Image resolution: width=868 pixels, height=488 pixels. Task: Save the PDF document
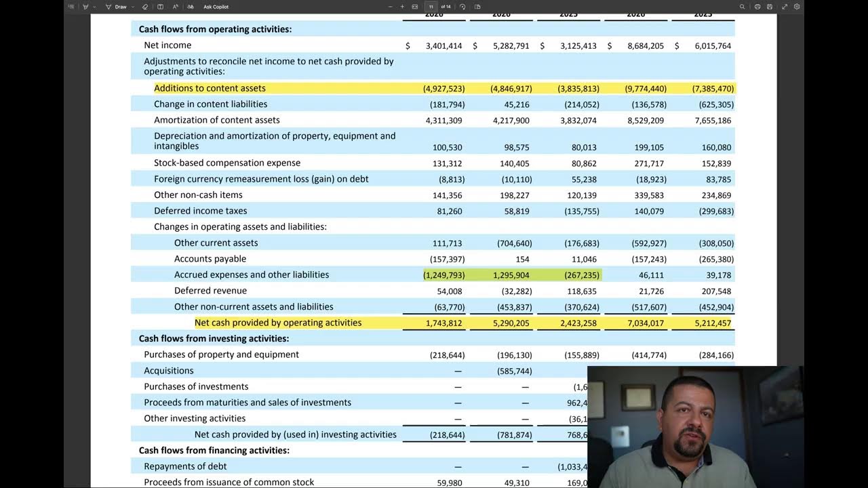coord(770,7)
